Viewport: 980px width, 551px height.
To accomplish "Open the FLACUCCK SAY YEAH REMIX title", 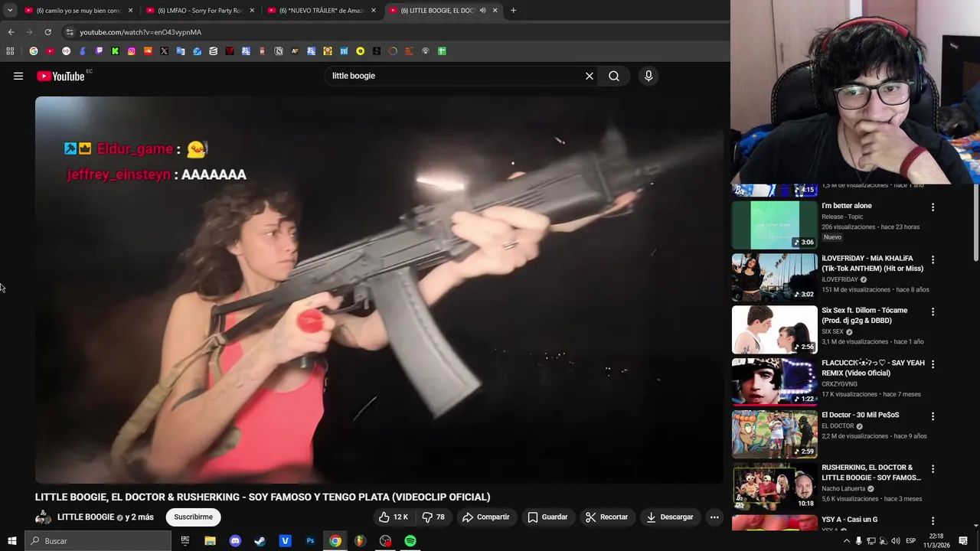I will tap(873, 368).
